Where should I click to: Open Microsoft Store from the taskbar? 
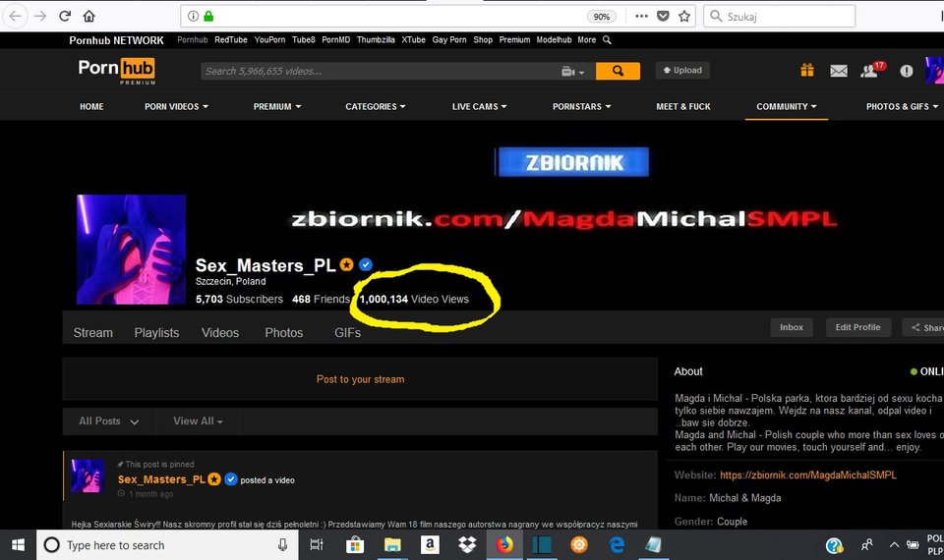pyautogui.click(x=355, y=545)
